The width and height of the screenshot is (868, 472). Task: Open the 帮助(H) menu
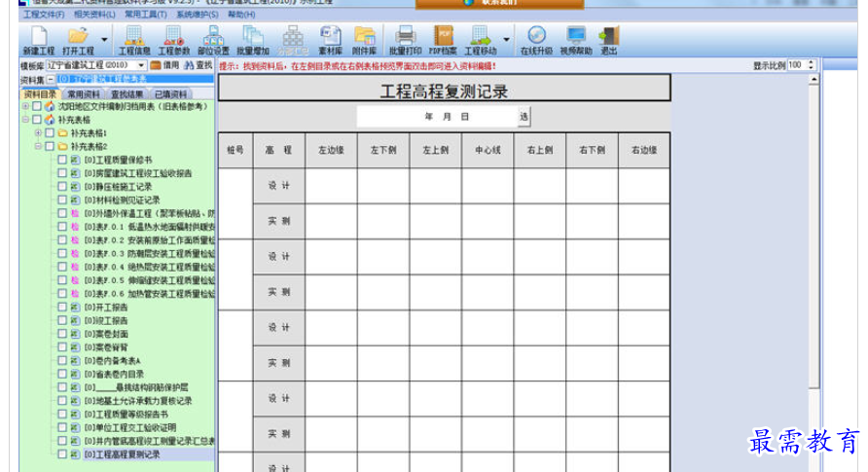coord(241,15)
